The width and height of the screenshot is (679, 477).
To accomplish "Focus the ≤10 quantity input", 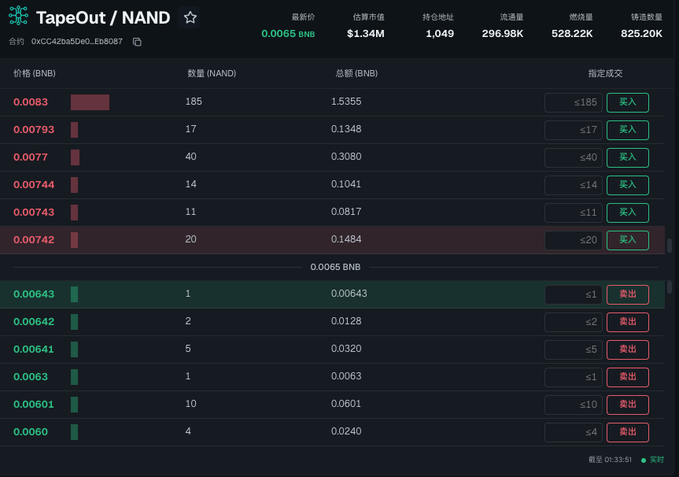I will 573,405.
